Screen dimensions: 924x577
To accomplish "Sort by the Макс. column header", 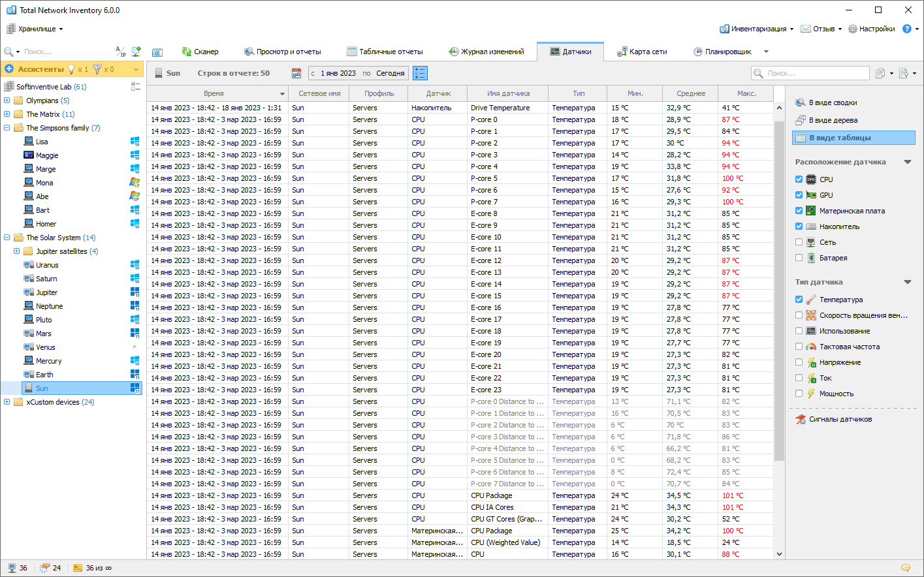I will click(x=746, y=93).
